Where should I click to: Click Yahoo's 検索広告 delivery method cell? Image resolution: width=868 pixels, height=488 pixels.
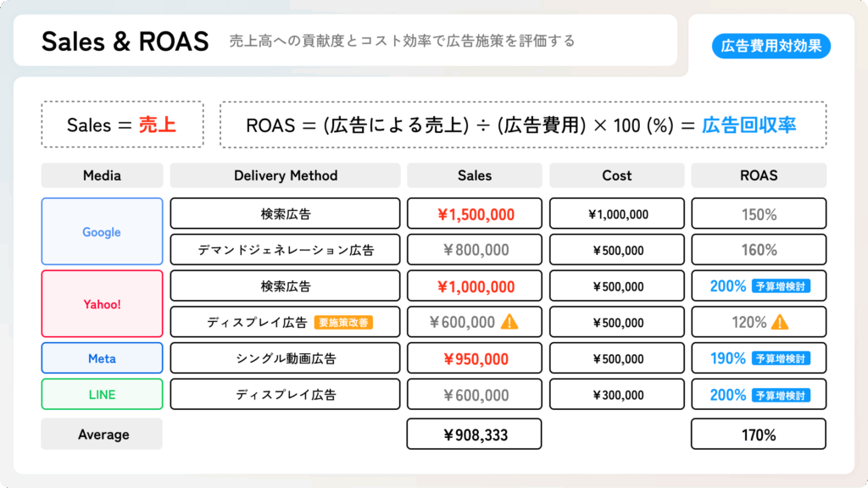285,286
